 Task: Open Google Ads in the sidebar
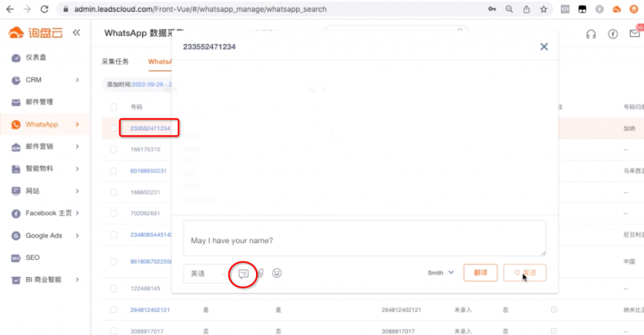45,236
